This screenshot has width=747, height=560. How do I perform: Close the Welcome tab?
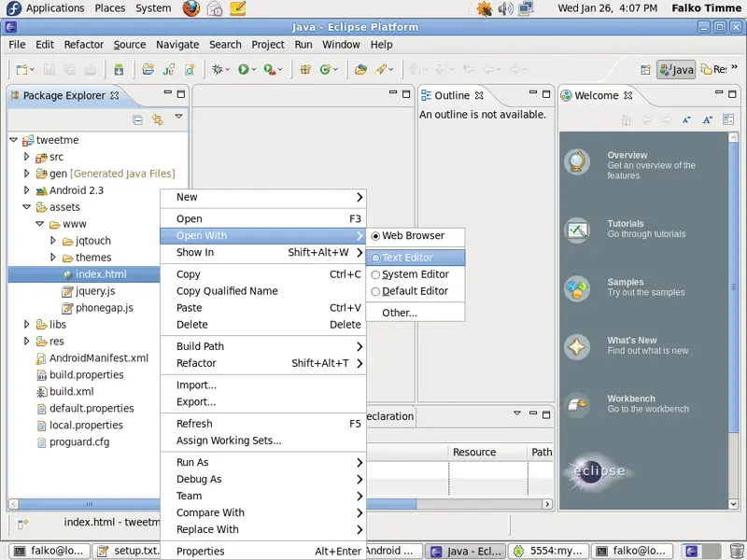(x=628, y=95)
